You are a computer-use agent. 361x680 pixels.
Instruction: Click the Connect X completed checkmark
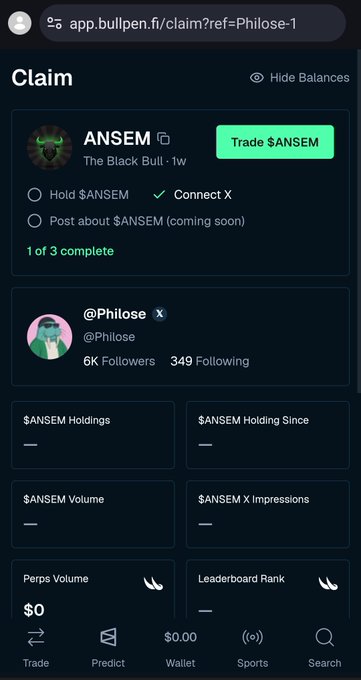159,195
